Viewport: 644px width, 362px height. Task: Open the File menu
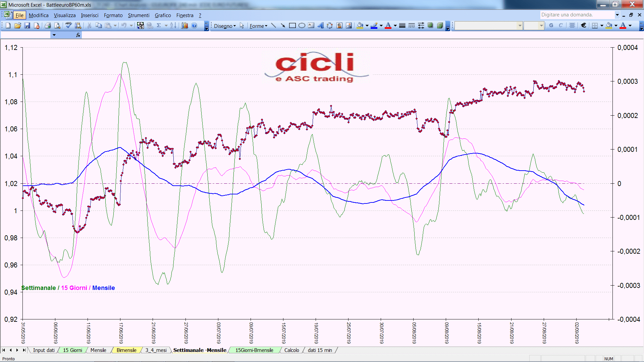19,15
